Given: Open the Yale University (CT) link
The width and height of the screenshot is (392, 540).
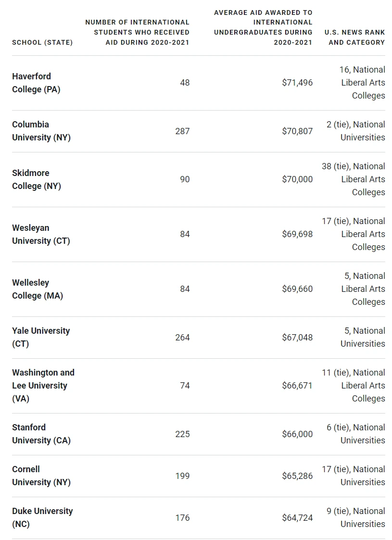Looking at the screenshot, I should tap(41, 337).
